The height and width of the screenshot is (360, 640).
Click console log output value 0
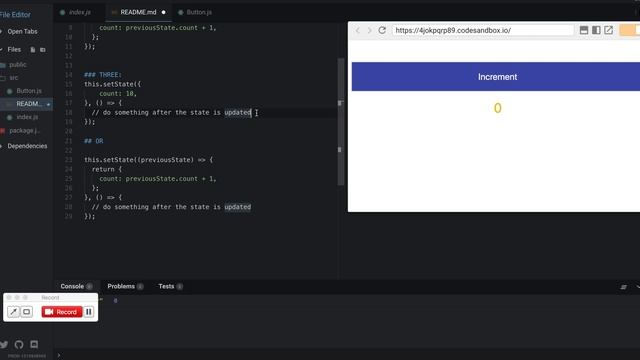[116, 301]
